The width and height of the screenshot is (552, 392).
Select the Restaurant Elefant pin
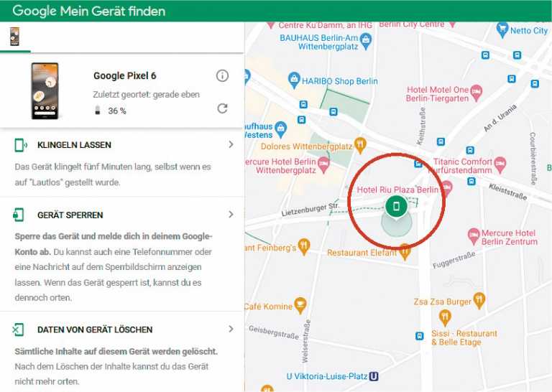[405, 252]
